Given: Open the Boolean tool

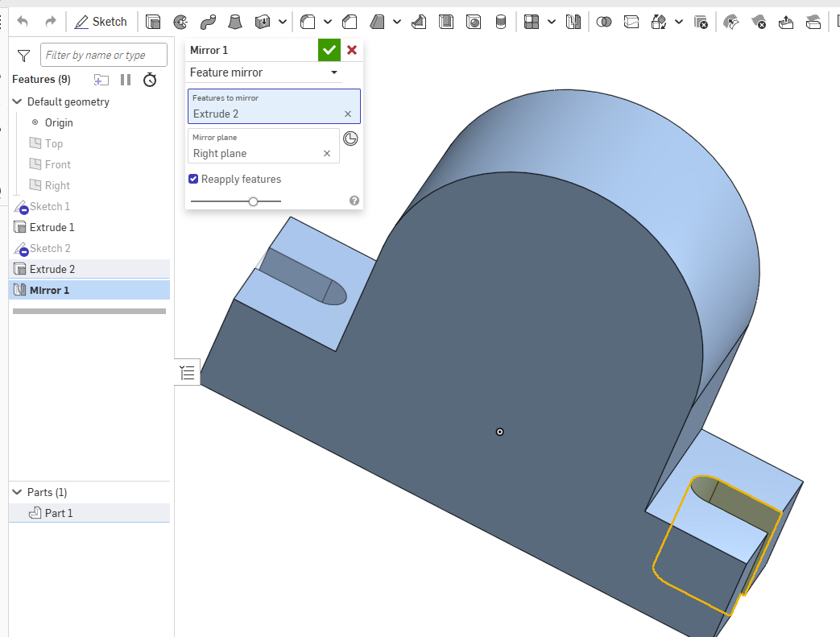Looking at the screenshot, I should 605,22.
